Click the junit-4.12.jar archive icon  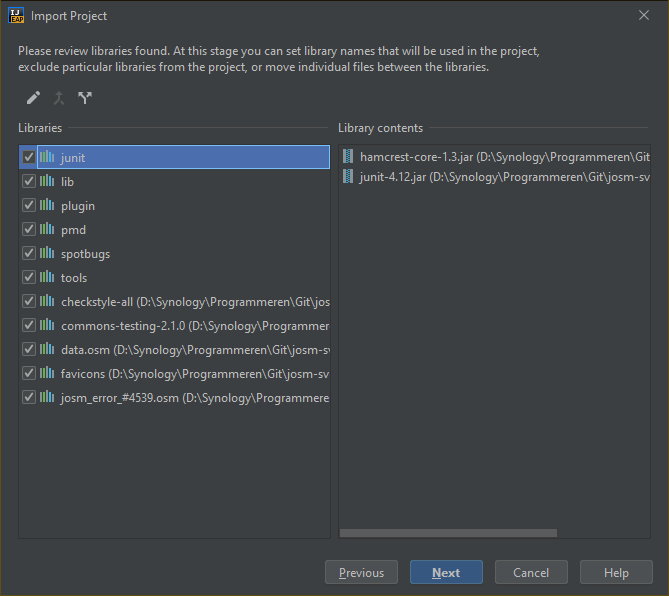pyautogui.click(x=348, y=176)
